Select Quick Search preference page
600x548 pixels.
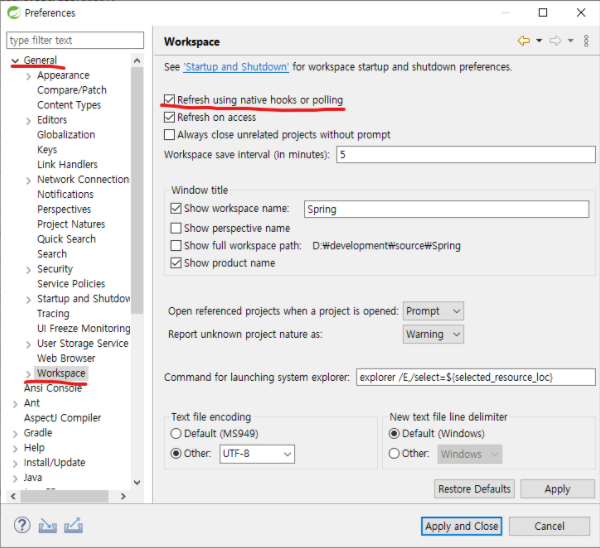[x=66, y=239]
